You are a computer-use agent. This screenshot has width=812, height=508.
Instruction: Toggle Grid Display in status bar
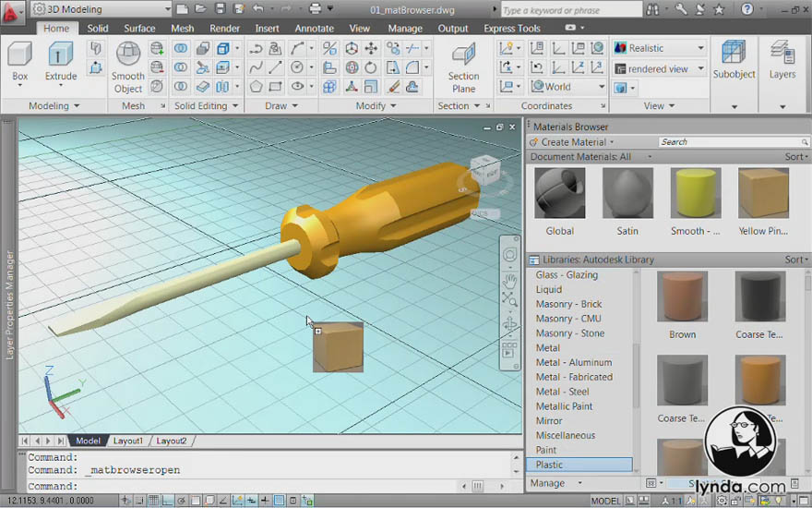click(x=154, y=501)
